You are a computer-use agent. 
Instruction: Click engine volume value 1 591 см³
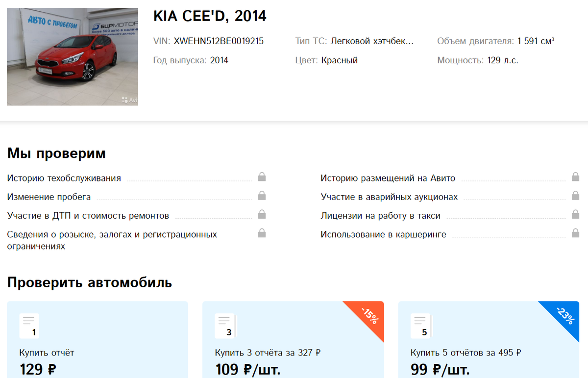(x=536, y=41)
